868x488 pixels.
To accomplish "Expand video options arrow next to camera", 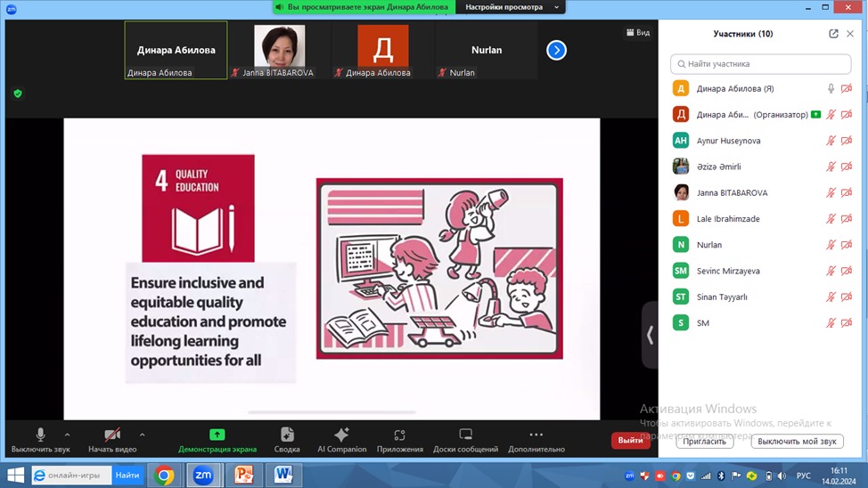I will pos(143,435).
